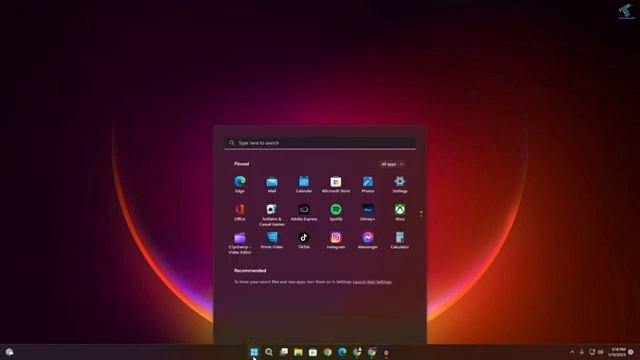Open network and volume quick settings
Screen dimensions: 640x360
point(596,352)
